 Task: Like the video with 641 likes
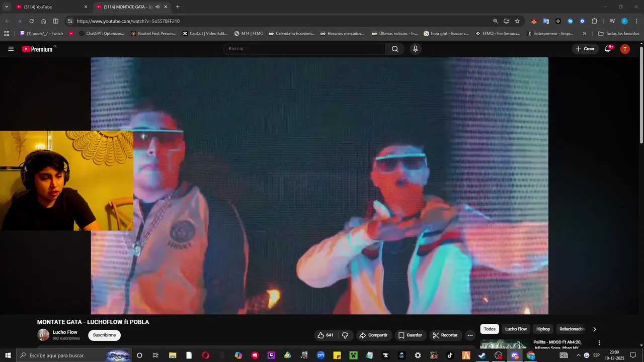coord(326,335)
